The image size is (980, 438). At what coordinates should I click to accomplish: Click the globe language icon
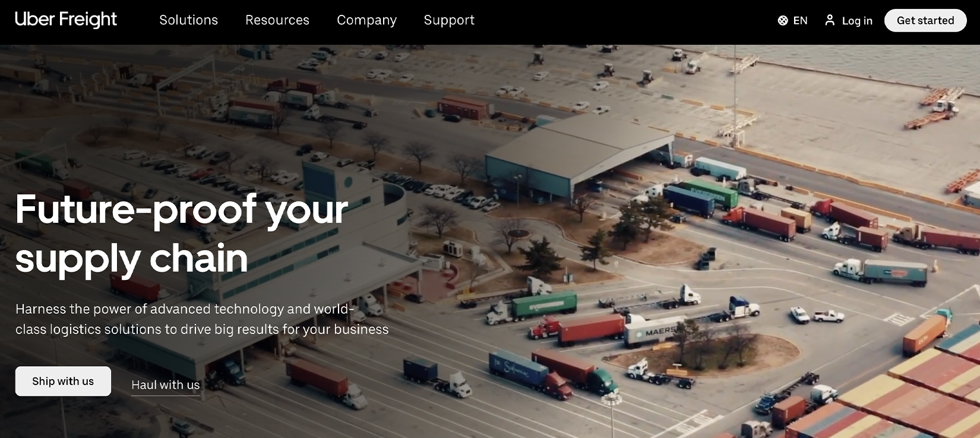[783, 21]
